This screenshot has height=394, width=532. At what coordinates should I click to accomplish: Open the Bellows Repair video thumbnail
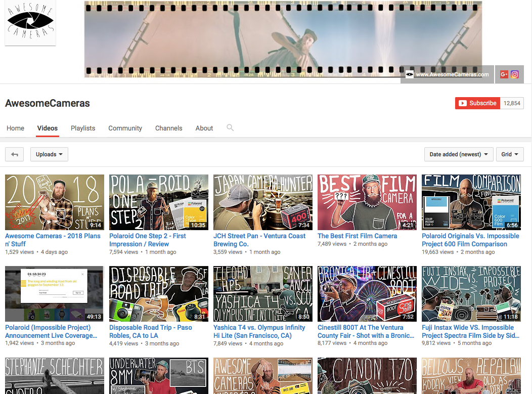click(471, 376)
